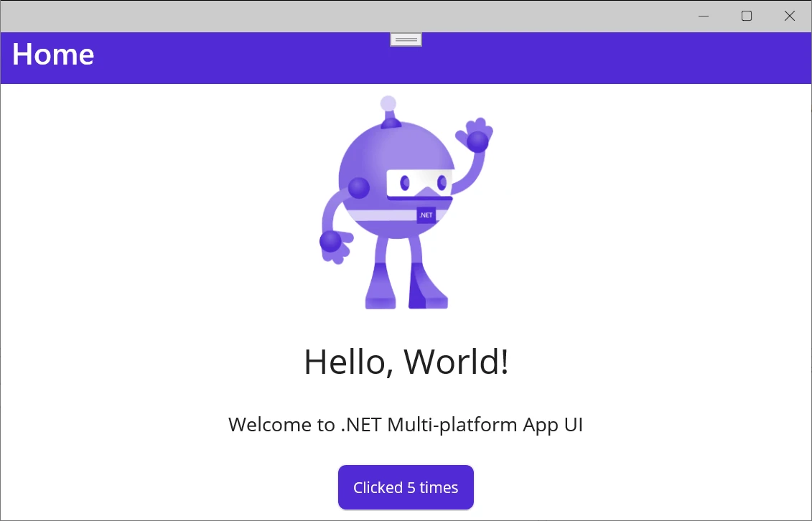Minimize the application window

click(704, 16)
